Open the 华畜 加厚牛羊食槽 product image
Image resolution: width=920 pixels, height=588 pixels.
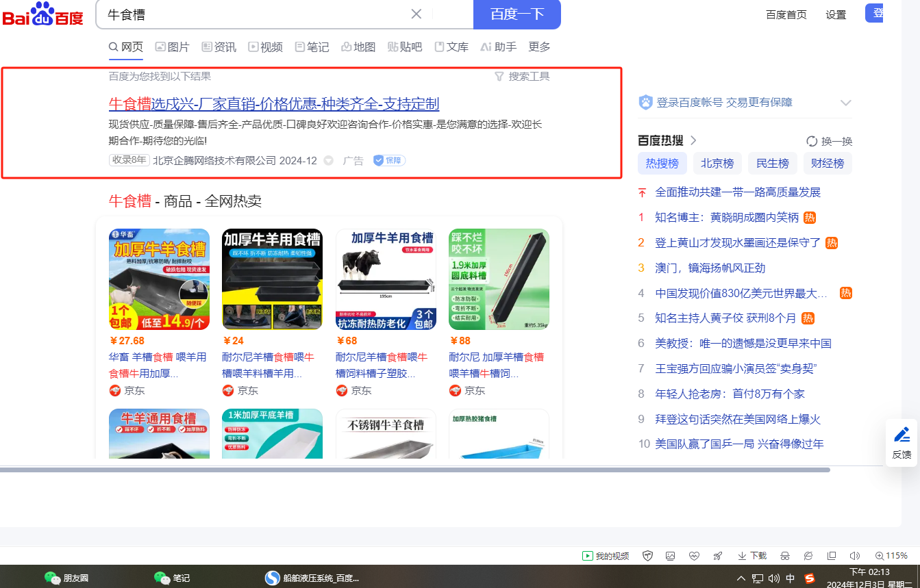[159, 279]
